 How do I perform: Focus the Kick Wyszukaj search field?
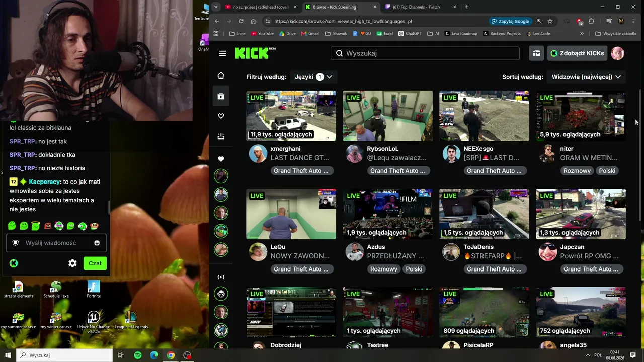coord(425,53)
